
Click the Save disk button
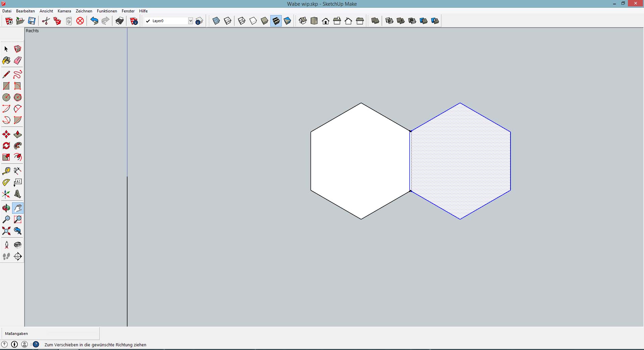(32, 21)
